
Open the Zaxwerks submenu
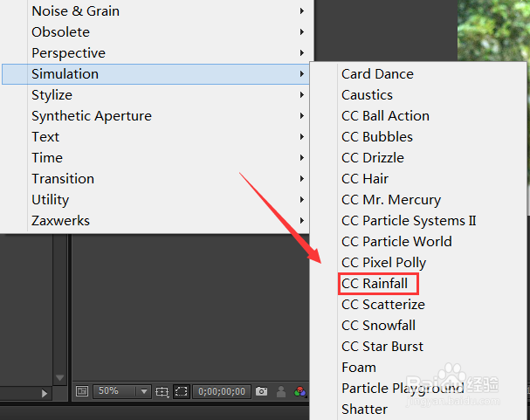click(x=155, y=221)
